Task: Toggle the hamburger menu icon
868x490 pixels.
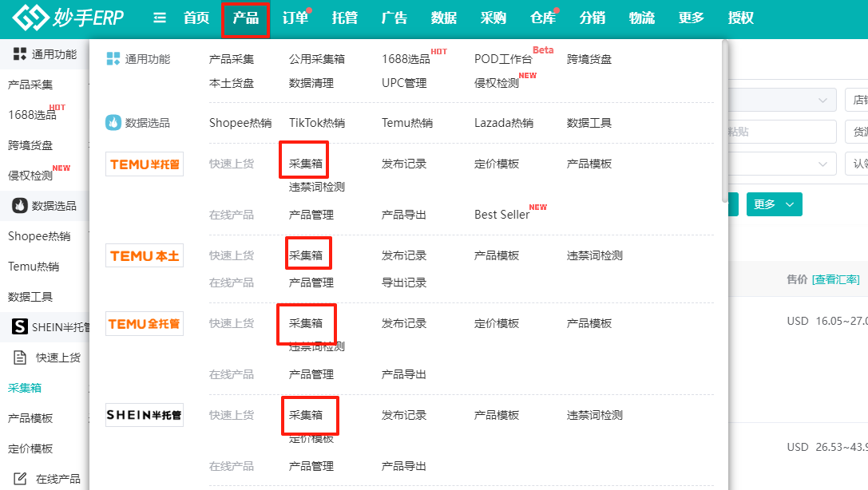Action: click(x=160, y=18)
